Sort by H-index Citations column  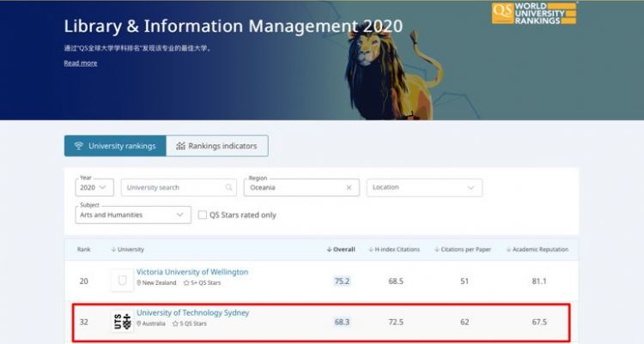click(394, 249)
